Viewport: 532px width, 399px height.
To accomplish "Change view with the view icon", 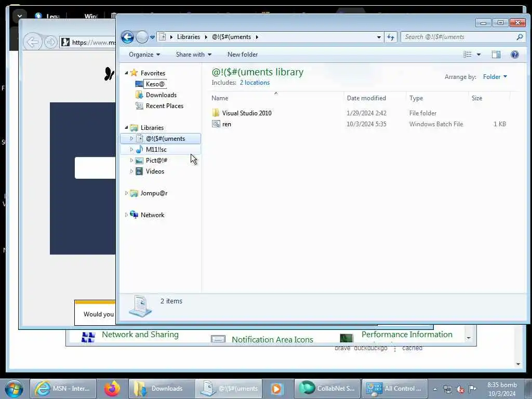I will (468, 55).
